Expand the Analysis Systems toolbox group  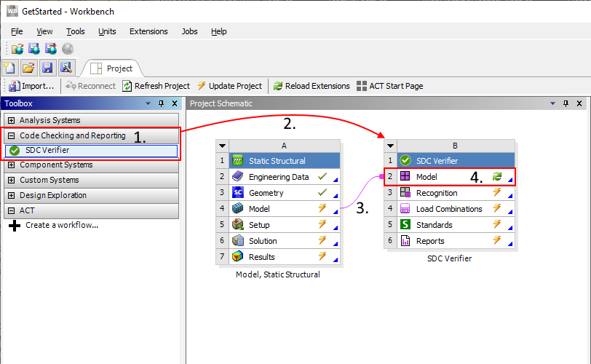click(11, 120)
